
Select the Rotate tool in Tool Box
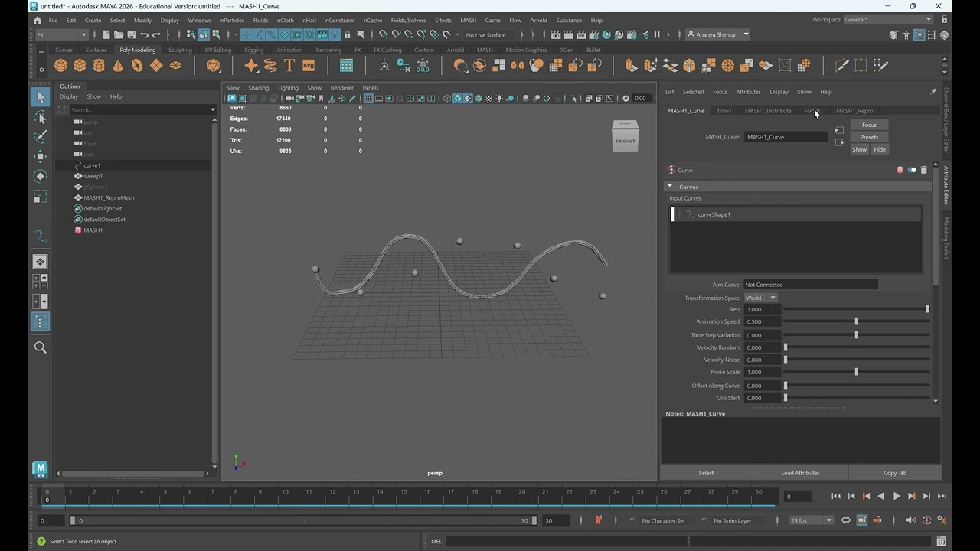pos(40,177)
